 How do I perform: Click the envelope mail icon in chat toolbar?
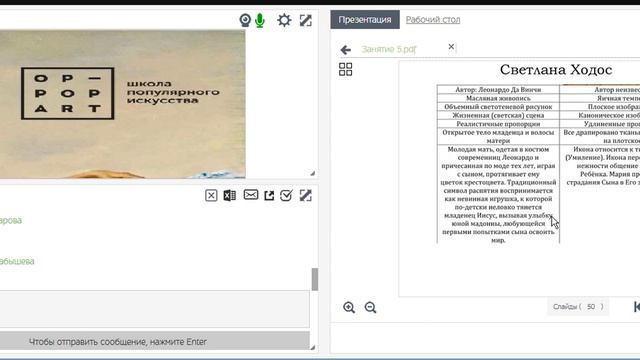[251, 195]
